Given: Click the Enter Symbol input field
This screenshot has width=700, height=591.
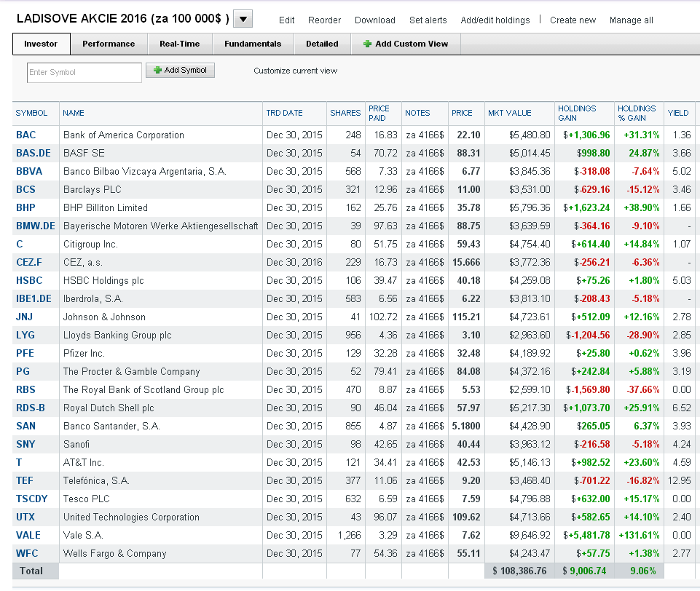Looking at the screenshot, I should point(84,72).
